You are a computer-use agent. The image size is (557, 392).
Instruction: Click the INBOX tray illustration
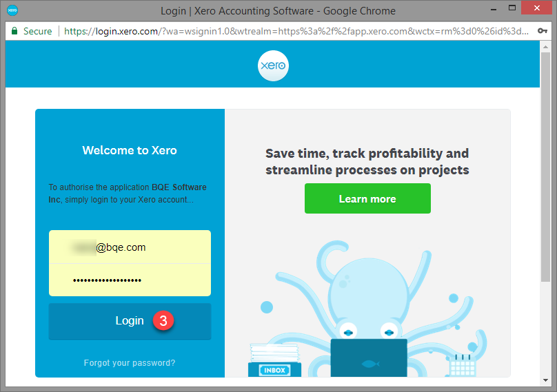(274, 360)
